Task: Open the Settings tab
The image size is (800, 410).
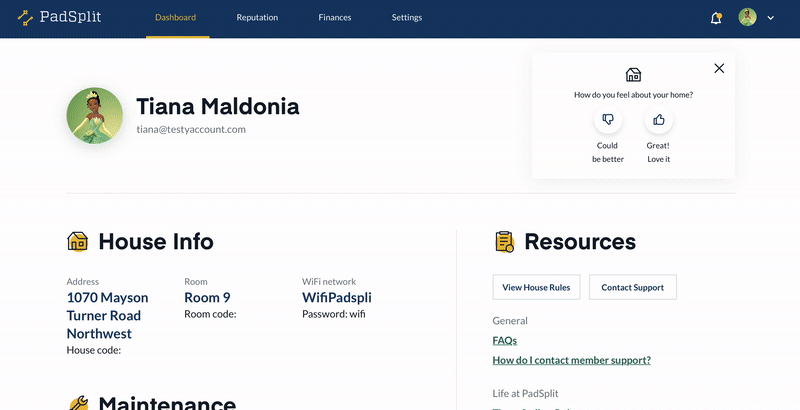Action: click(x=407, y=17)
